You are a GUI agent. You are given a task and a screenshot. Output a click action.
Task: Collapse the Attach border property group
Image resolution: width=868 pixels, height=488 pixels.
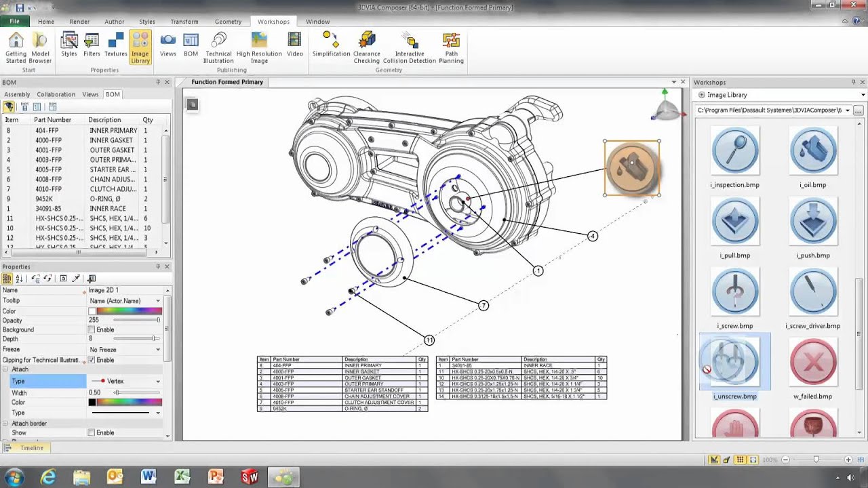[x=5, y=424]
